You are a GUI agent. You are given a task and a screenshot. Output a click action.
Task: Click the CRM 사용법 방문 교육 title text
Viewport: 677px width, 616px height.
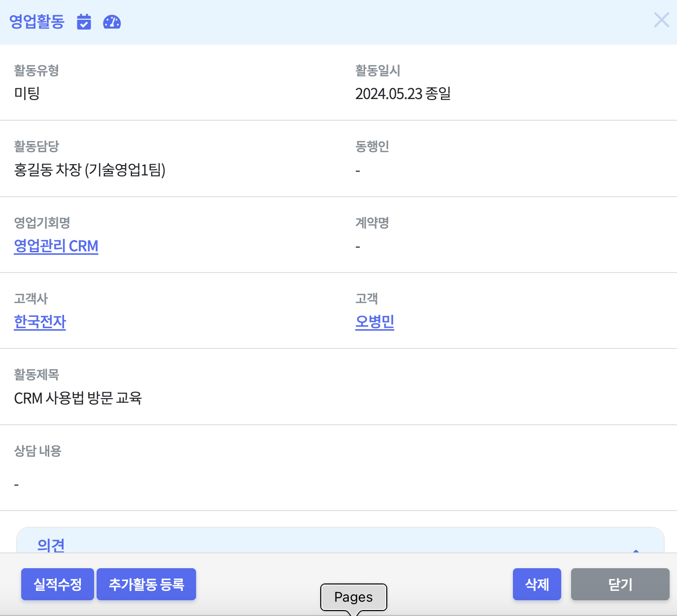(78, 398)
